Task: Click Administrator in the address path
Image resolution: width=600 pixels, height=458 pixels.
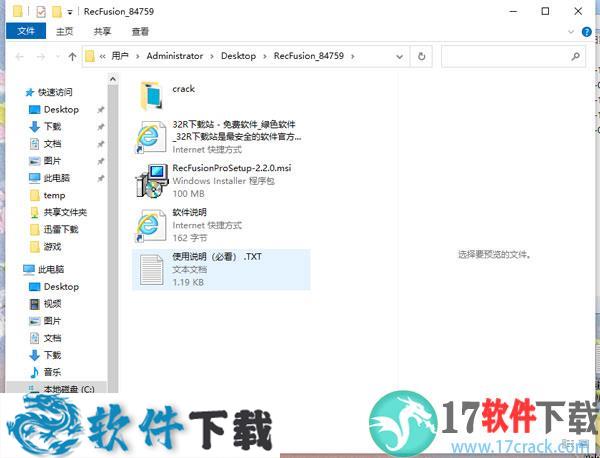Action: pos(175,56)
